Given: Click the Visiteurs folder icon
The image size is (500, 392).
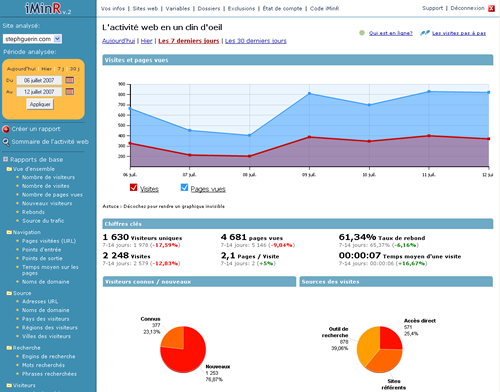Looking at the screenshot, I should [9, 386].
